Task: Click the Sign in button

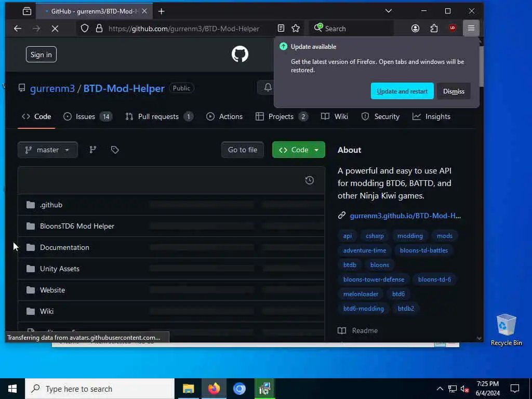Action: click(41, 54)
